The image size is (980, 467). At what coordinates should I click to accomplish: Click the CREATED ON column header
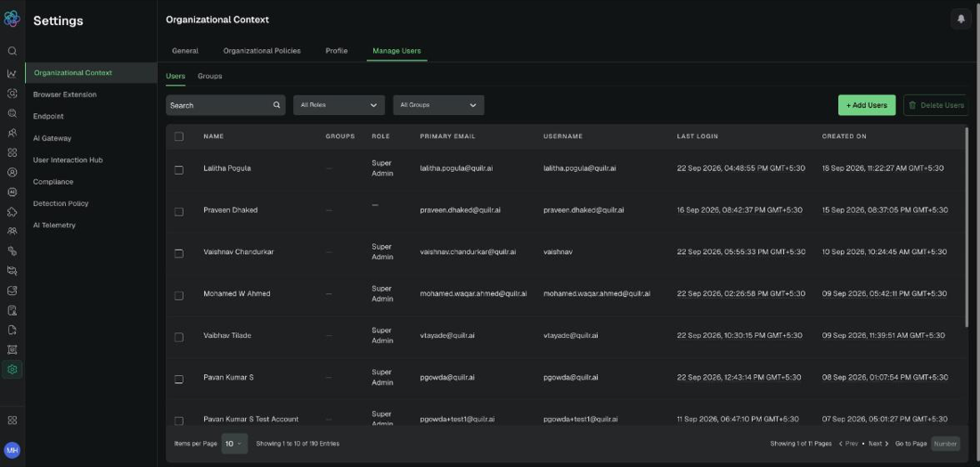tap(844, 136)
